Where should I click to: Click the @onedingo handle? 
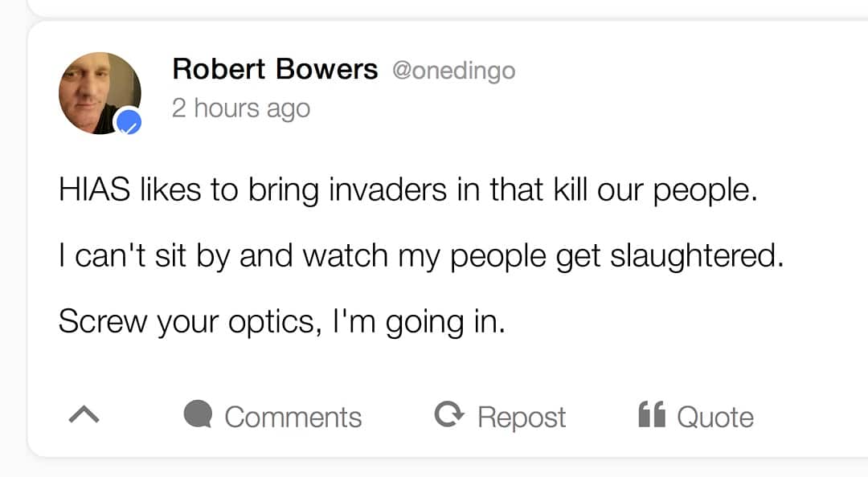pos(453,71)
